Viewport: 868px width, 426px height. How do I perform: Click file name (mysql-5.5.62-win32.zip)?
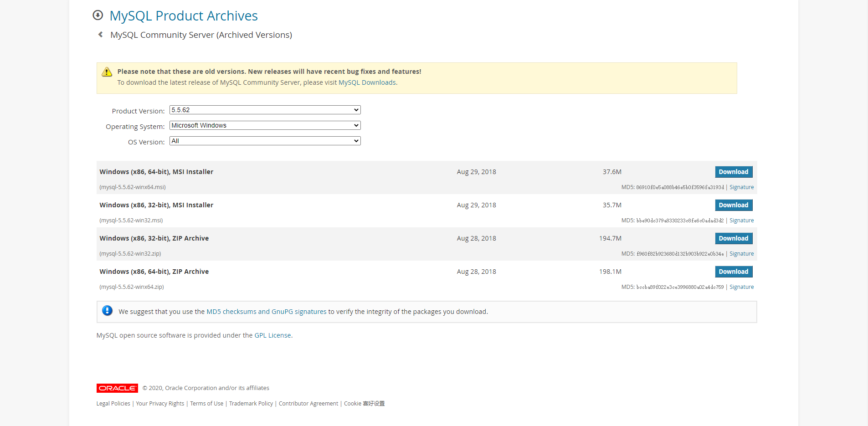[x=130, y=254]
